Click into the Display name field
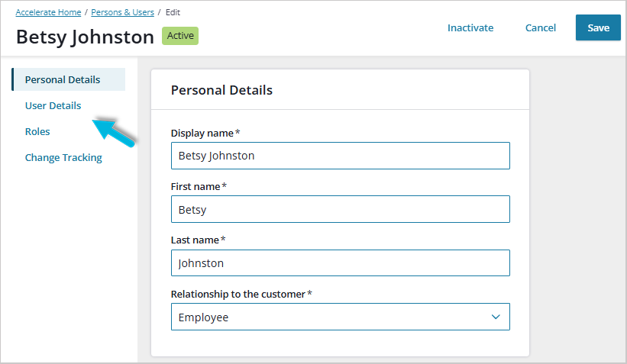Screen dimensions: 627x364 (340, 156)
